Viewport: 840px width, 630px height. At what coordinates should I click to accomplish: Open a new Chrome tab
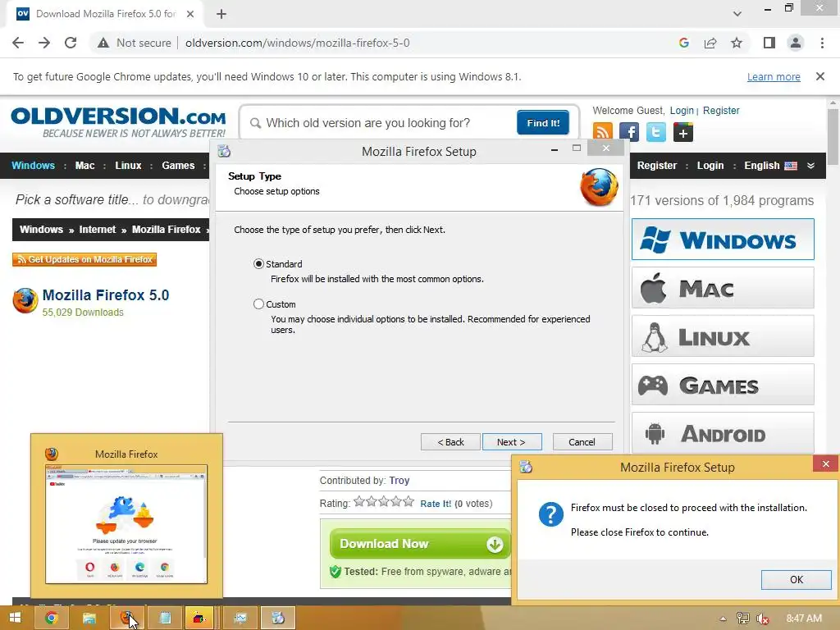click(x=221, y=14)
